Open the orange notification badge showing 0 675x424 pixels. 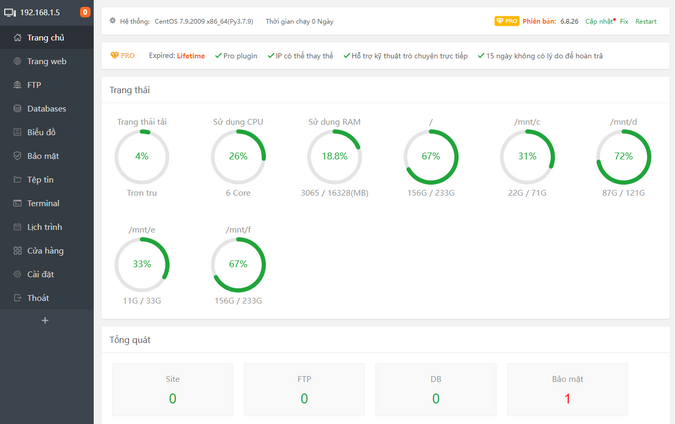(x=85, y=12)
